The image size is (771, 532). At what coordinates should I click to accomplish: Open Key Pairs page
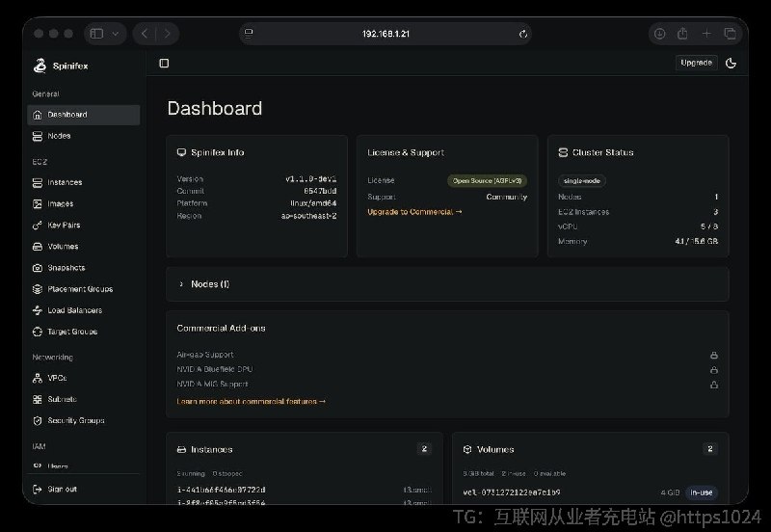click(x=84, y=226)
